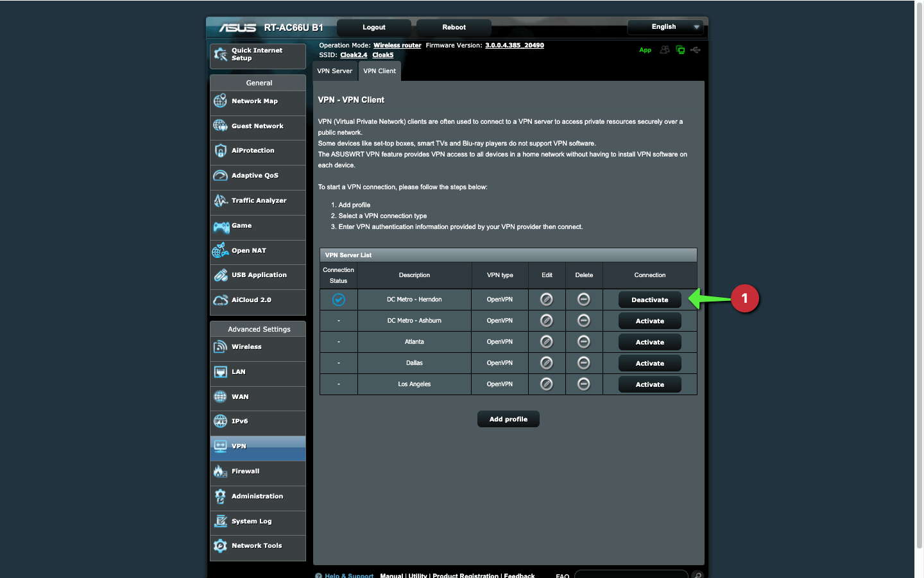Delete the Los Angeles VPN profile

[584, 384]
